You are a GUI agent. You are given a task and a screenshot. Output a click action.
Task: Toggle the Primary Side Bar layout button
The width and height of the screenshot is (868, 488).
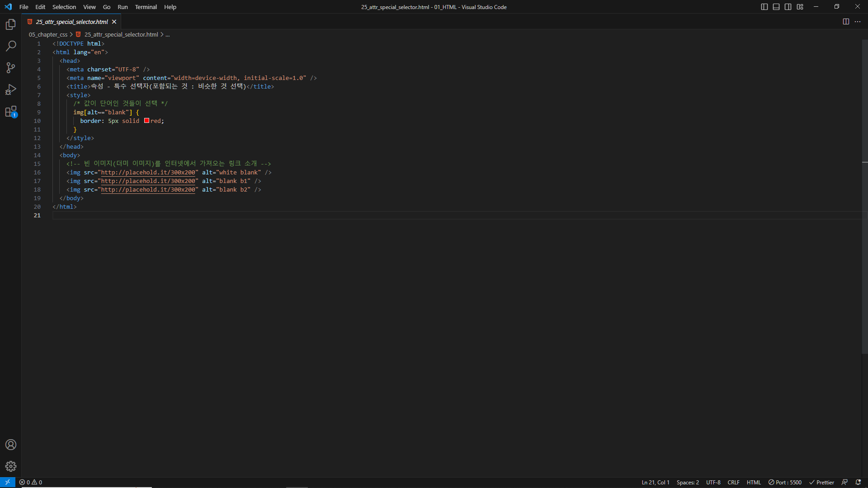tap(764, 7)
